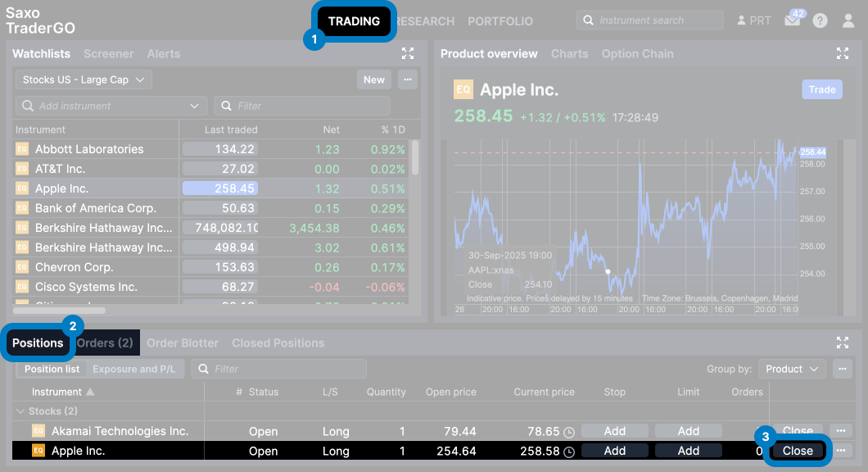Open the Group by Product dropdown
This screenshot has width=868, height=472.
[792, 370]
